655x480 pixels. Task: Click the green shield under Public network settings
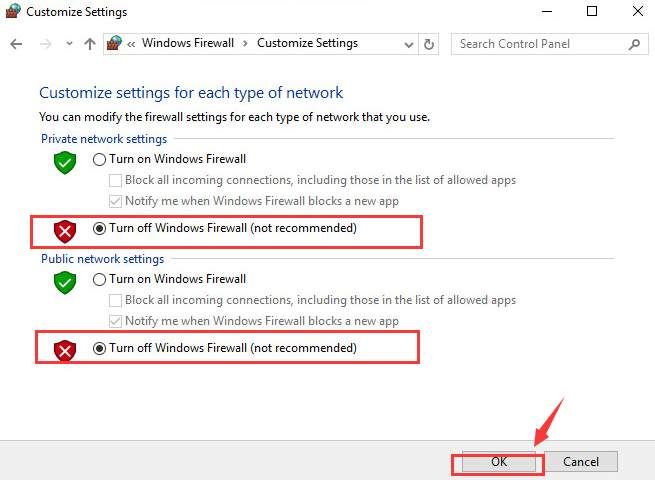[65, 282]
